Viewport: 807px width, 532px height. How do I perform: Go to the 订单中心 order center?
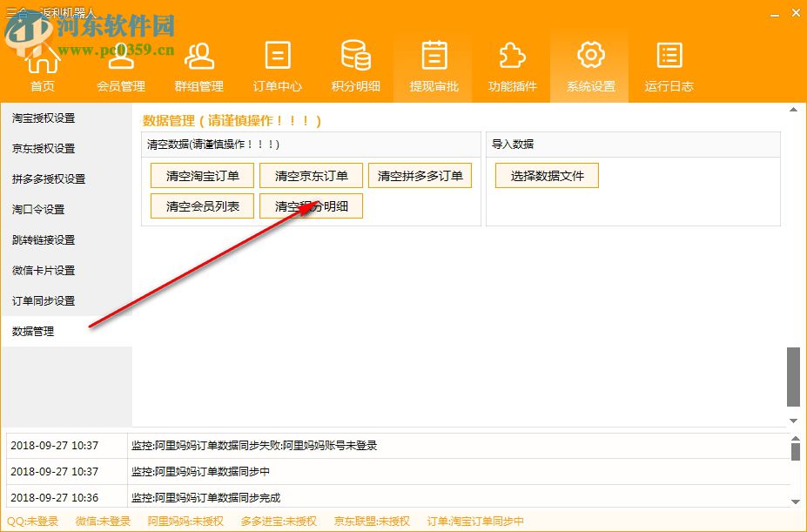(x=277, y=61)
